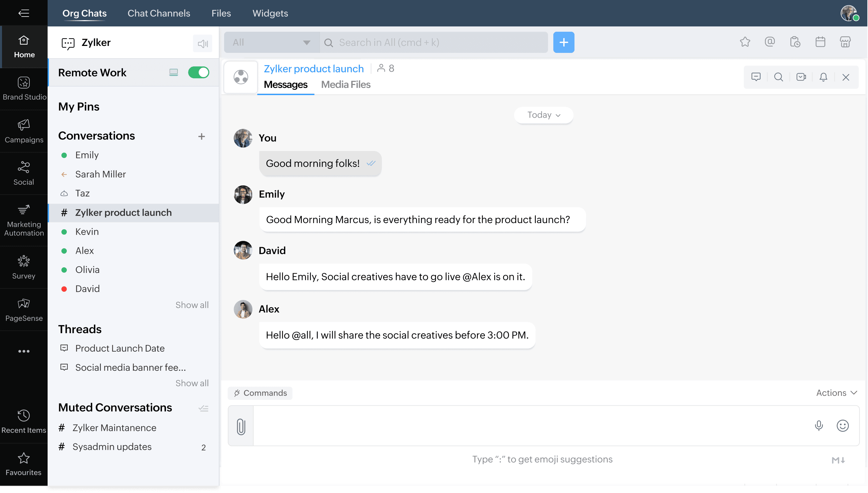
Task: Open Favourites in the sidebar
Action: point(24,464)
